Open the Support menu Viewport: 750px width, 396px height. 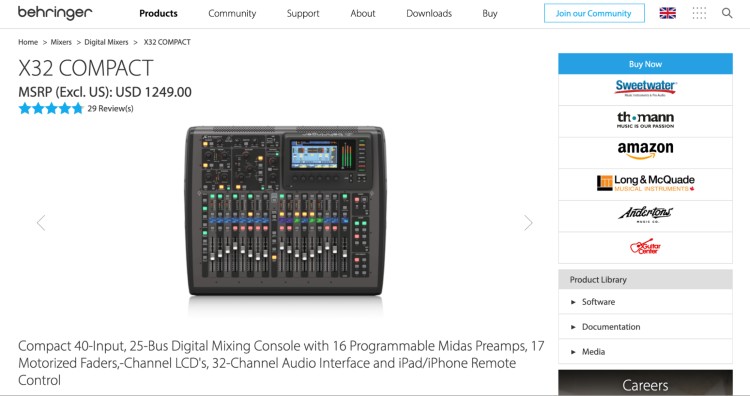(x=303, y=13)
